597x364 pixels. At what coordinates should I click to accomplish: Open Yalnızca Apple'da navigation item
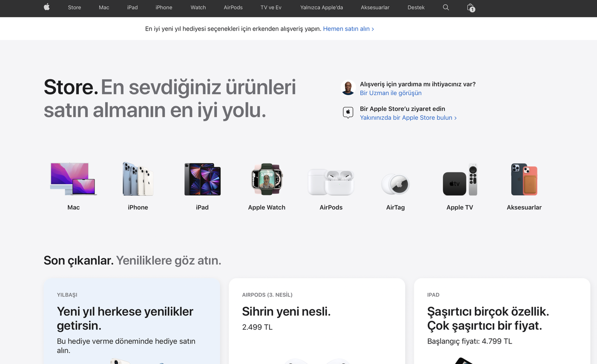tap(322, 7)
